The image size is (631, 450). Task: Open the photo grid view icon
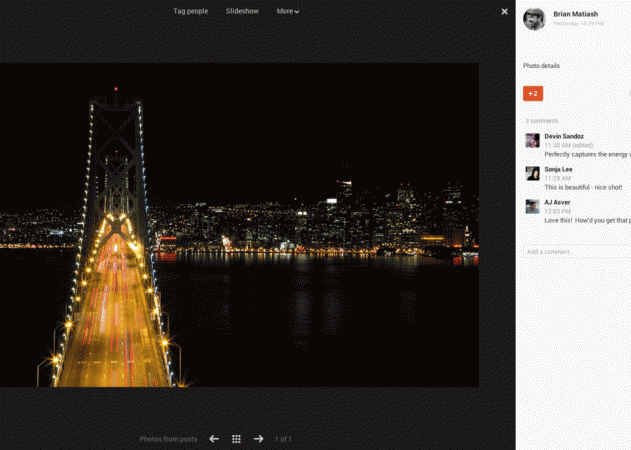pyautogui.click(x=236, y=439)
